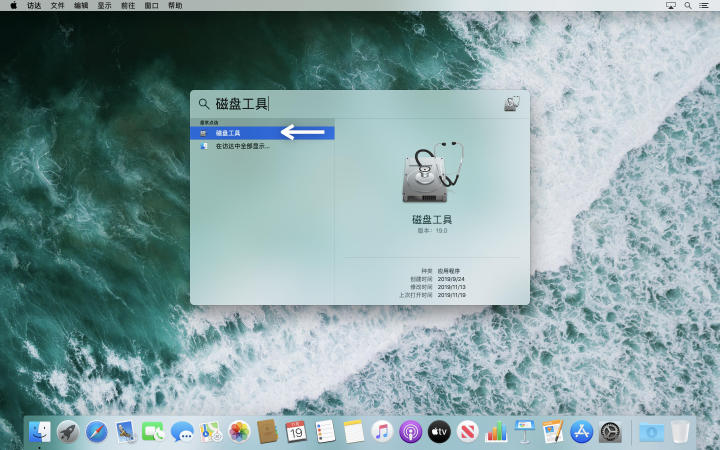Click the Spotlight search magnifier in the menu bar
Screen dimensions: 720x450
point(688,6)
